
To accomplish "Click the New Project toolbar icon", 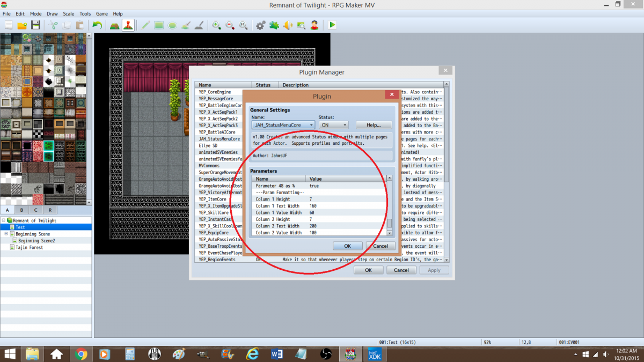I will 9,25.
